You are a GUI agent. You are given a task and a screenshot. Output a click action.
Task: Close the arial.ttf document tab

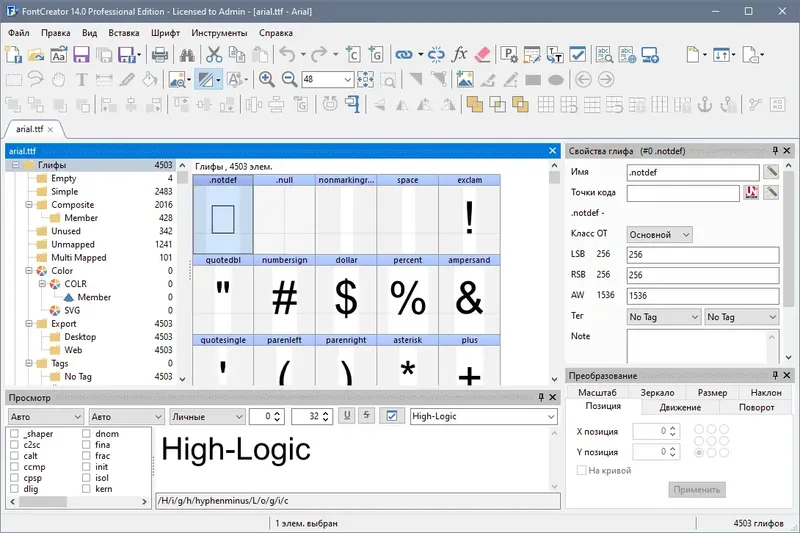[x=51, y=130]
